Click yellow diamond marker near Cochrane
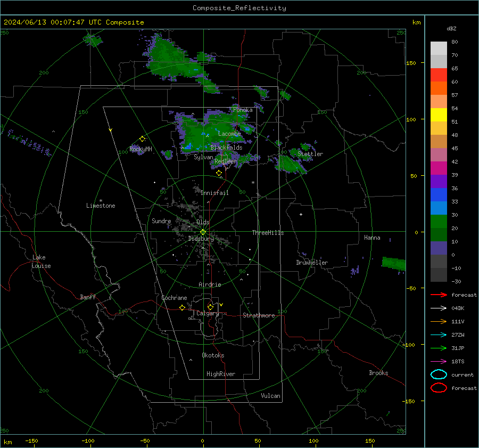The width and height of the screenshot is (479, 448). point(182,307)
